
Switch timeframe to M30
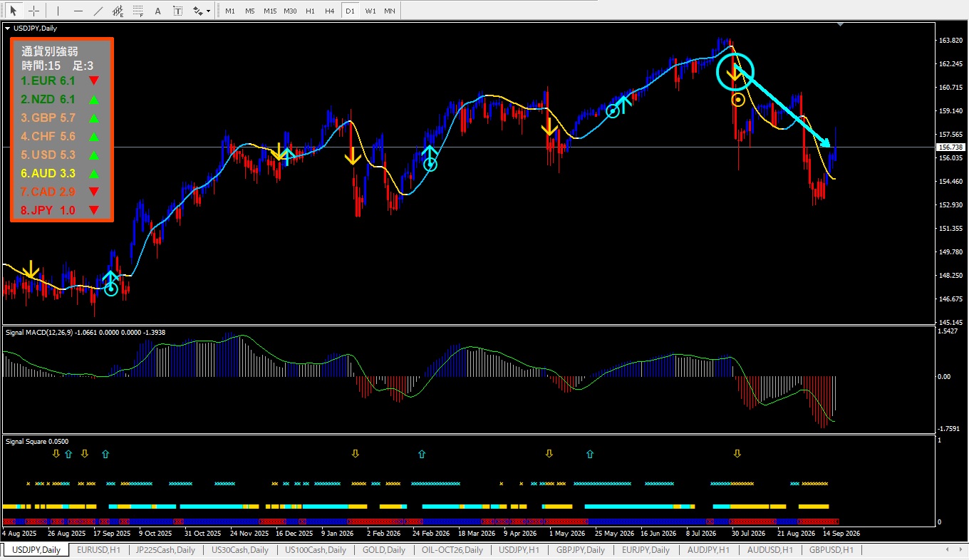click(x=290, y=11)
